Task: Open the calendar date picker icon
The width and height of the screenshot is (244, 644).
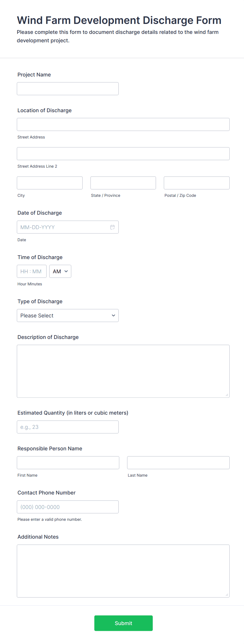Action: click(x=113, y=227)
